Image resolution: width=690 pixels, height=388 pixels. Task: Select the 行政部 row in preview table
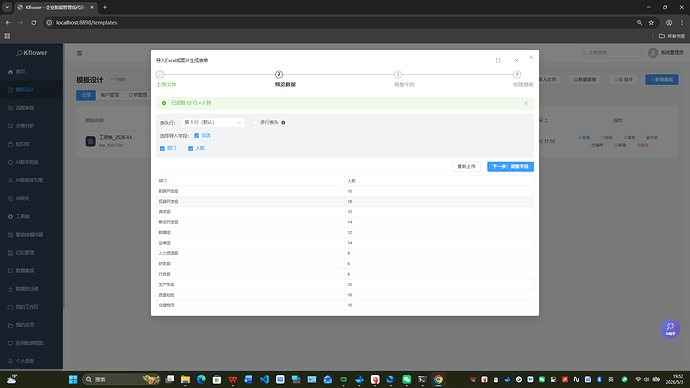345,274
